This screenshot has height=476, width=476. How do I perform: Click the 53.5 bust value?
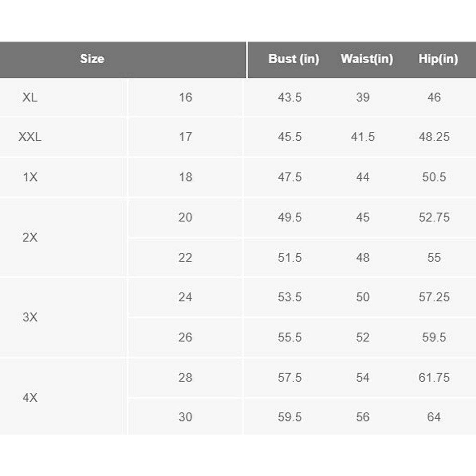click(x=290, y=297)
